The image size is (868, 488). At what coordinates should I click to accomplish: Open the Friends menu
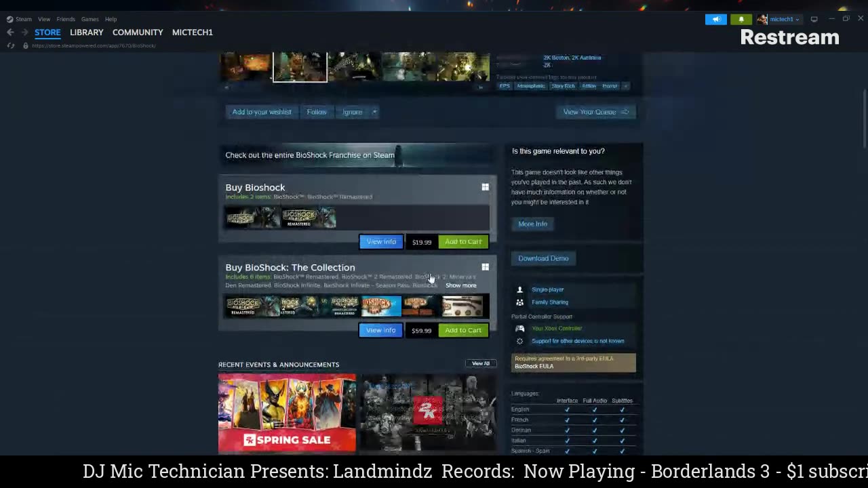coord(66,19)
